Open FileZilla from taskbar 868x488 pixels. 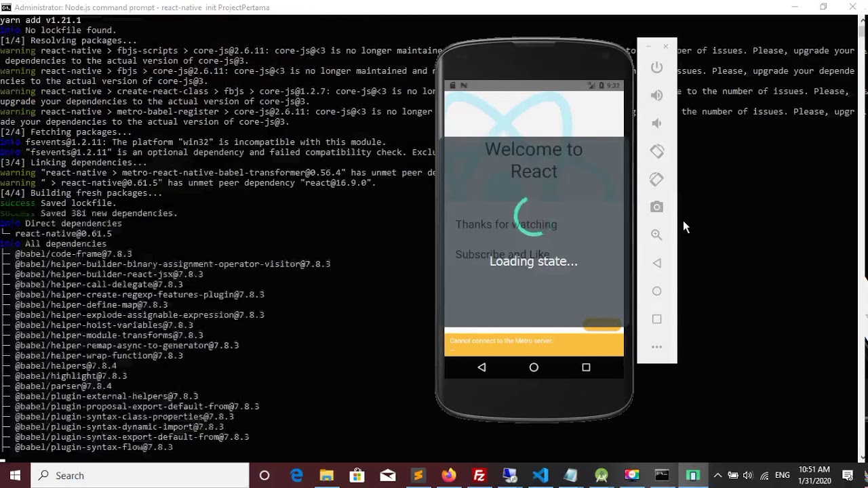point(479,475)
